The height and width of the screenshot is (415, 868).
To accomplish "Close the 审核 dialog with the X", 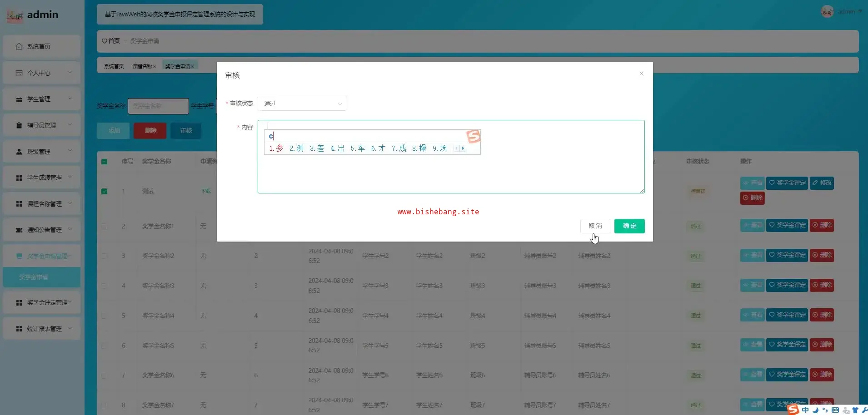I will 641,74.
